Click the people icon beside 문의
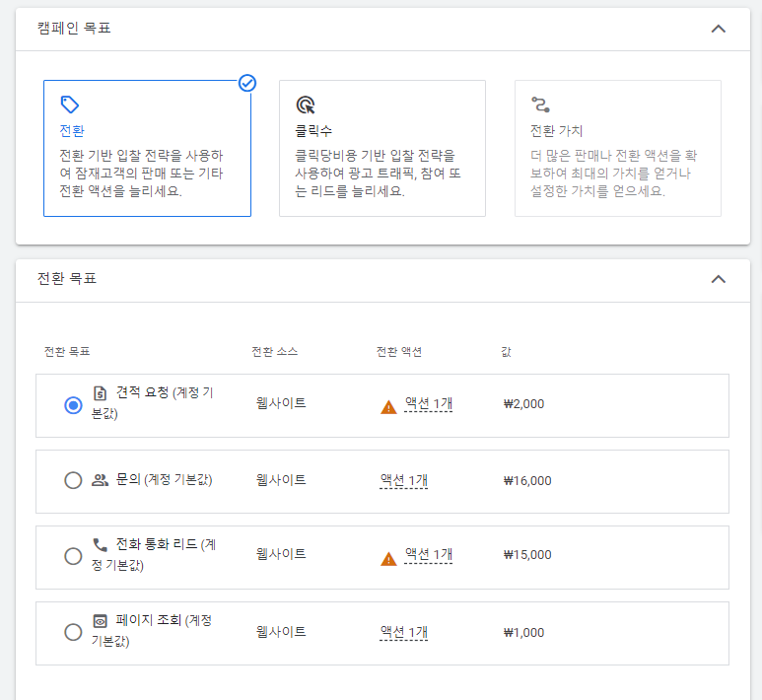 101,480
